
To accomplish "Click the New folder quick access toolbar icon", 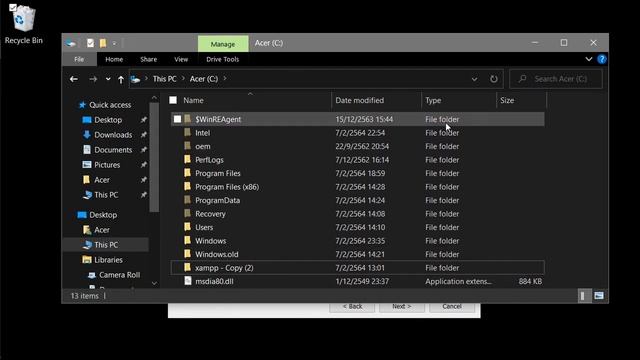I will (103, 43).
